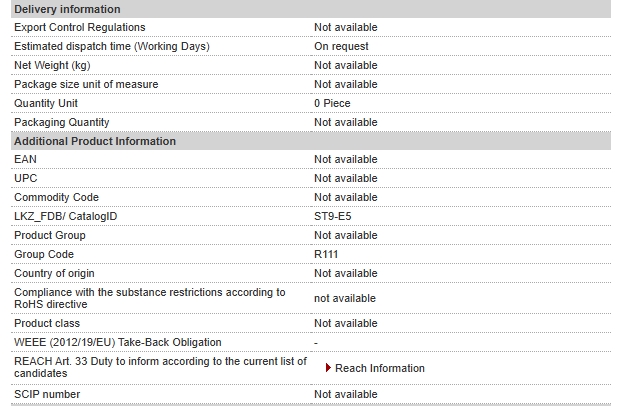Click the ST9-E5 catalog ID value
621x406 pixels.
point(333,216)
